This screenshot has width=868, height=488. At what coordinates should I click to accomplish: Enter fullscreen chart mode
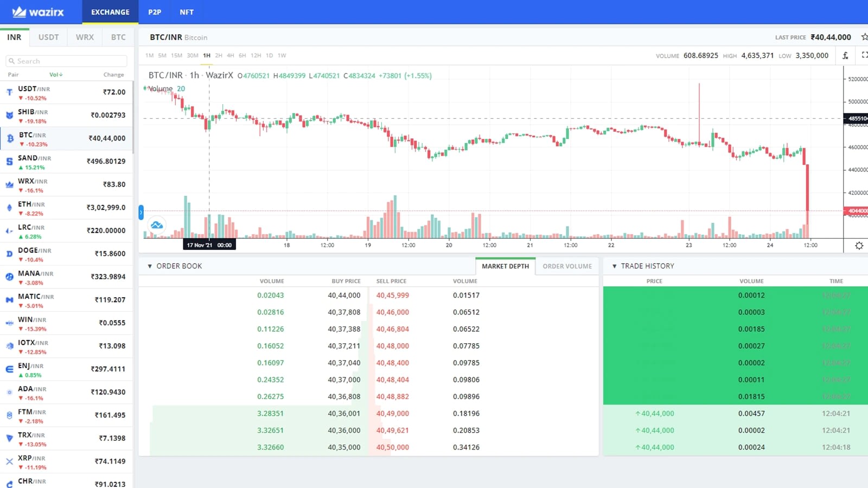point(864,55)
